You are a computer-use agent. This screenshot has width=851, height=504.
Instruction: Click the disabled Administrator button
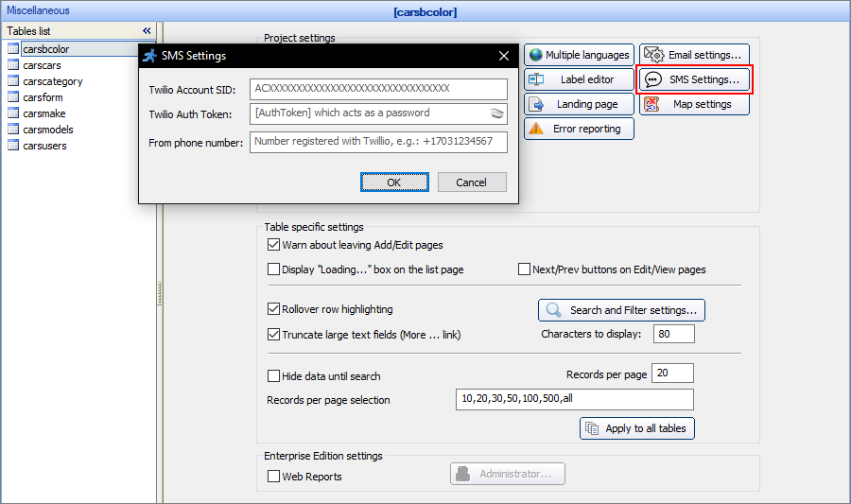[x=508, y=474]
